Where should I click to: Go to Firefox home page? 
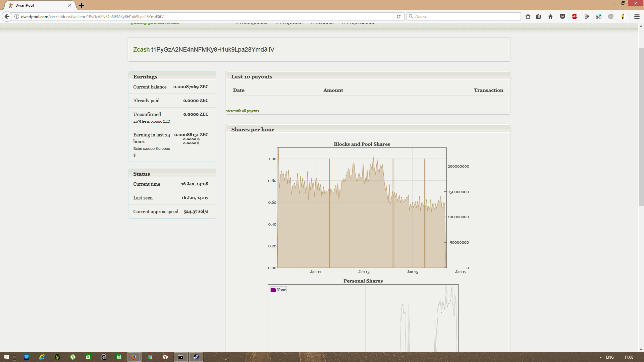550,16
